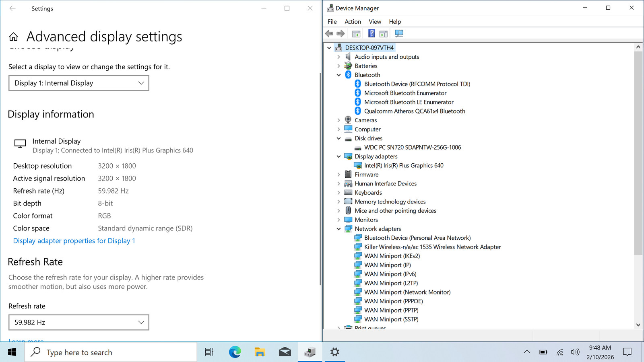Go to Settings home via house icon
The width and height of the screenshot is (644, 362).
tap(14, 37)
